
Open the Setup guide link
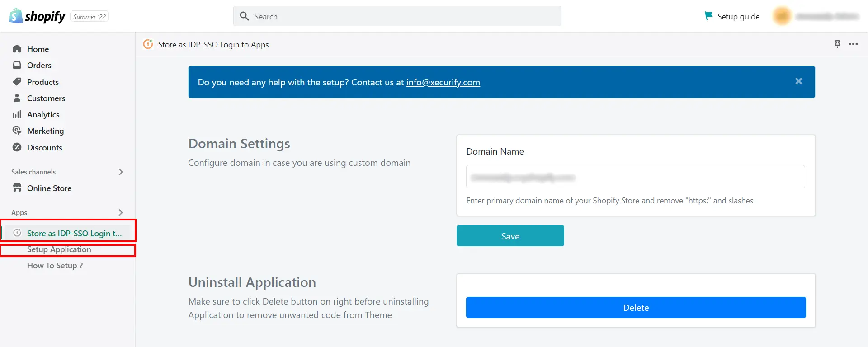point(738,16)
